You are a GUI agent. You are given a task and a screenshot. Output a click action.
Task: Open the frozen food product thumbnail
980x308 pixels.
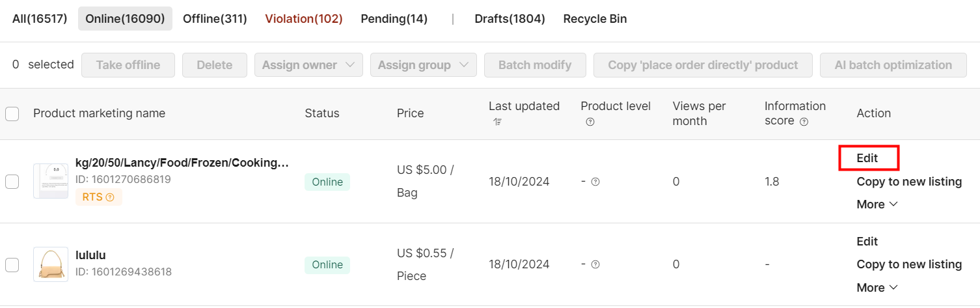(51, 181)
